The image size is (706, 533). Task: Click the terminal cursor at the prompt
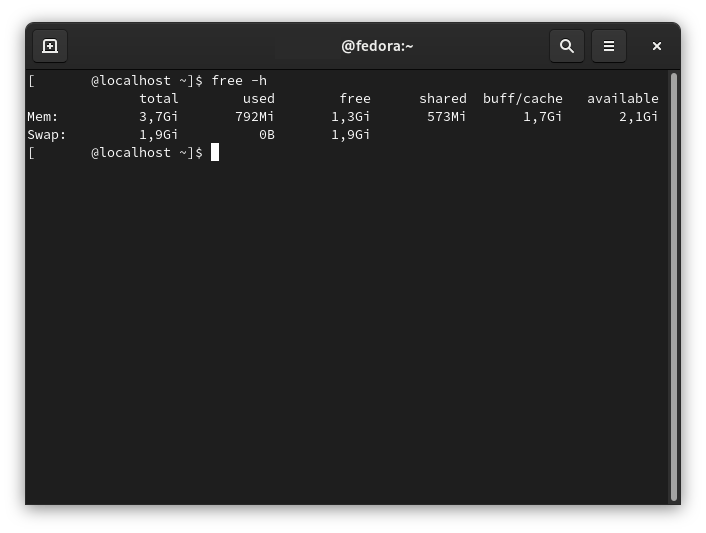point(215,152)
